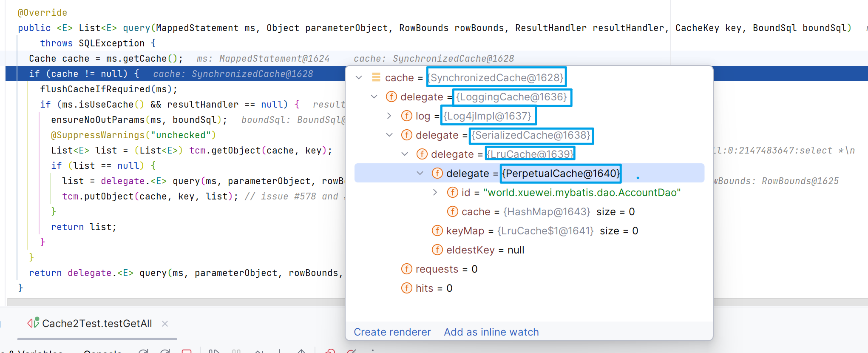Collapse the LruCache delegate node
Screen dimensions: 868x353
click(x=405, y=154)
